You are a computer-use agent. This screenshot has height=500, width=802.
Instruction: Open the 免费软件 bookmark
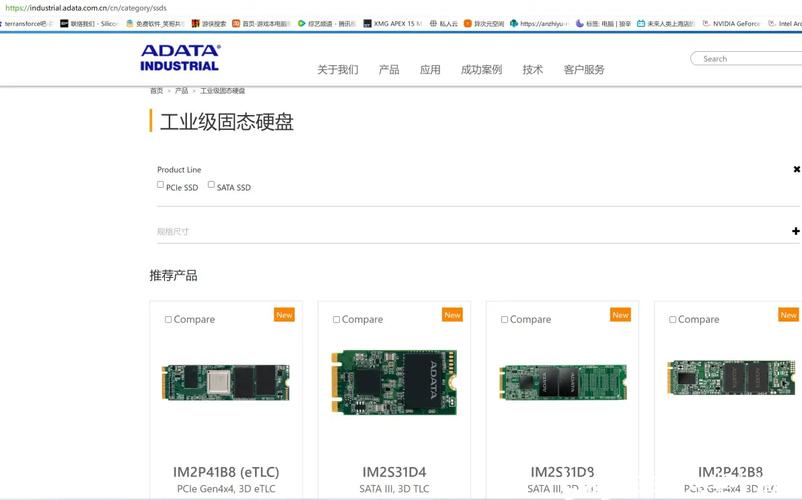click(155, 24)
